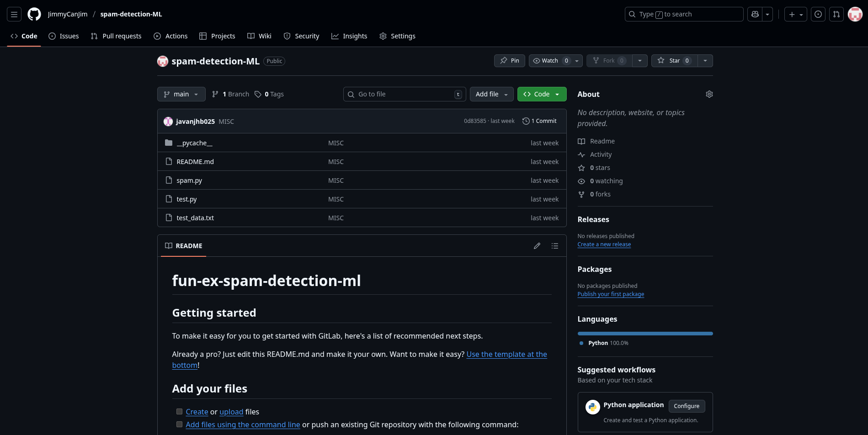This screenshot has height=435, width=868.
Task: Switch to the Issues tab
Action: point(64,36)
